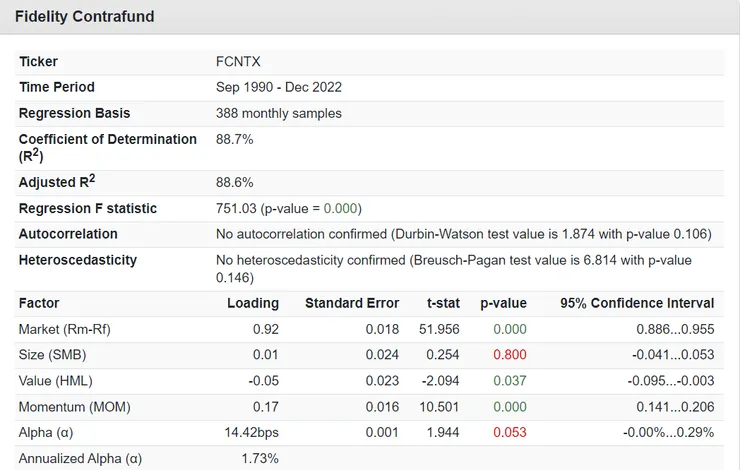The height and width of the screenshot is (470, 740).
Task: Click the Fidelity Contrafund panel title
Action: (x=84, y=18)
